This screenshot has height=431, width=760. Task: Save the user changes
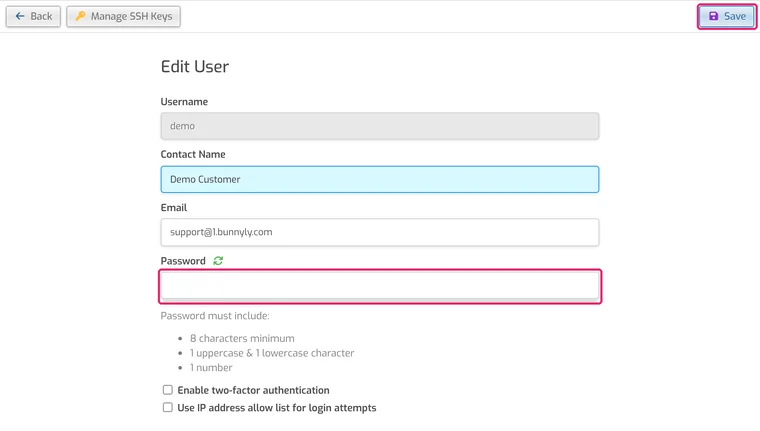[727, 16]
